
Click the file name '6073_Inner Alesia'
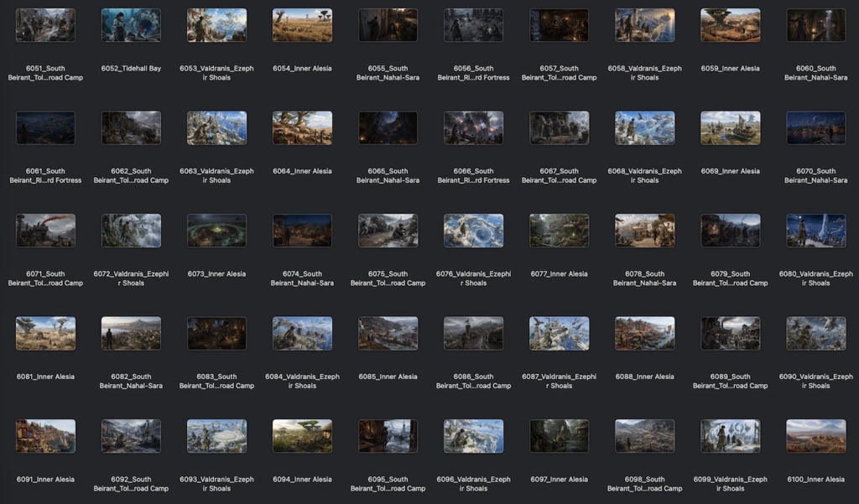click(217, 274)
